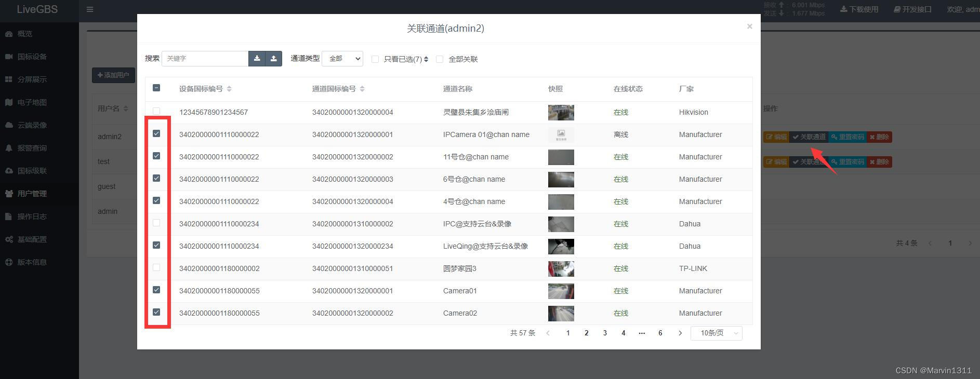This screenshot has height=379, width=980.
Task: Open 版本信息 in the sidebar
Action: (39, 262)
